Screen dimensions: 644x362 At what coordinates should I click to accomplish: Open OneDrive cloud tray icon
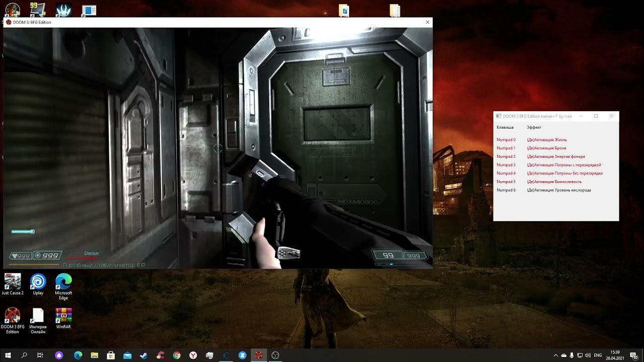(563, 355)
